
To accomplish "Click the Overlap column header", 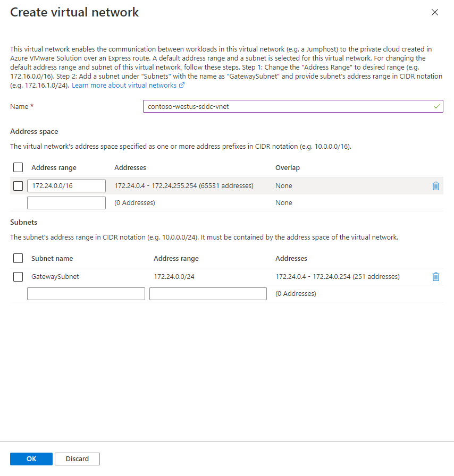I will click(288, 167).
